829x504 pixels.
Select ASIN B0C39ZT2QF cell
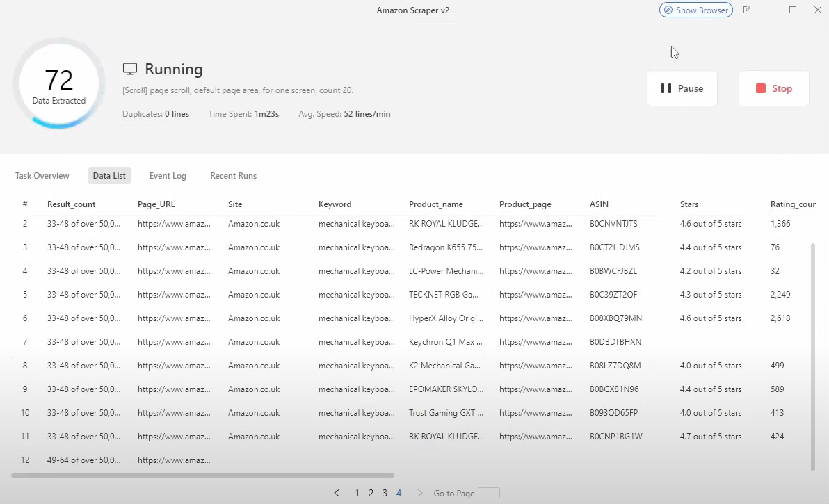coord(613,295)
